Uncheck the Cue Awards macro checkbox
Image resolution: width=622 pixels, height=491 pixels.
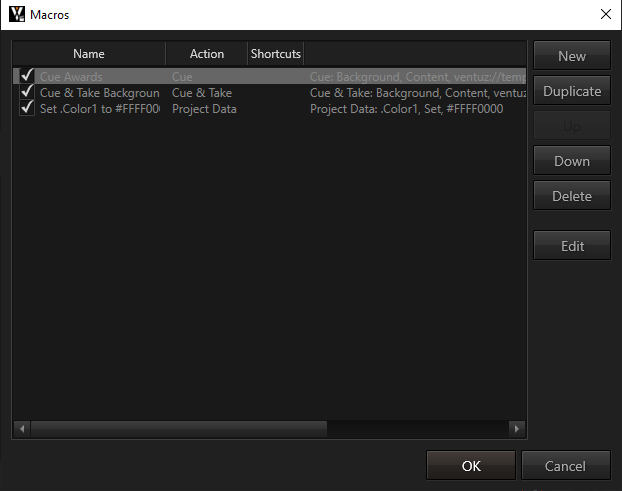pyautogui.click(x=27, y=76)
